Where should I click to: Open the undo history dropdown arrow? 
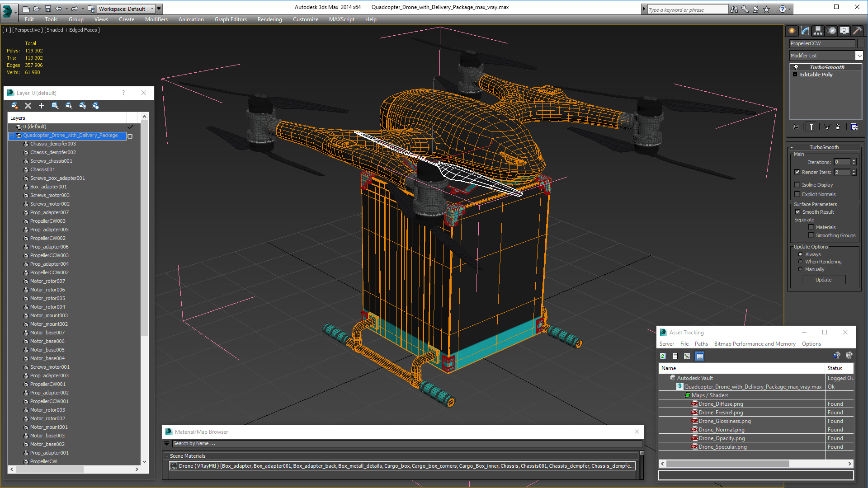point(66,9)
